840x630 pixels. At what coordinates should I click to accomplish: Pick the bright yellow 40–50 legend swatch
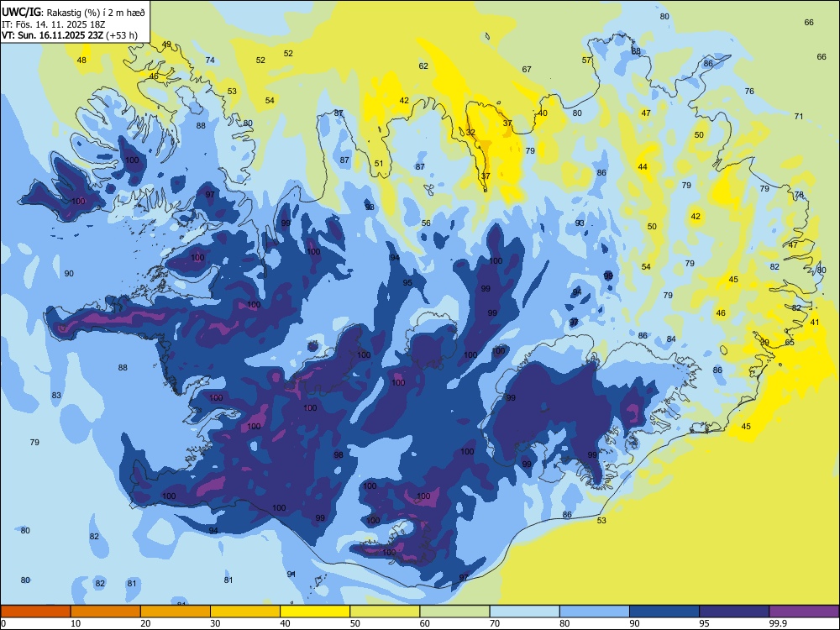(315, 612)
